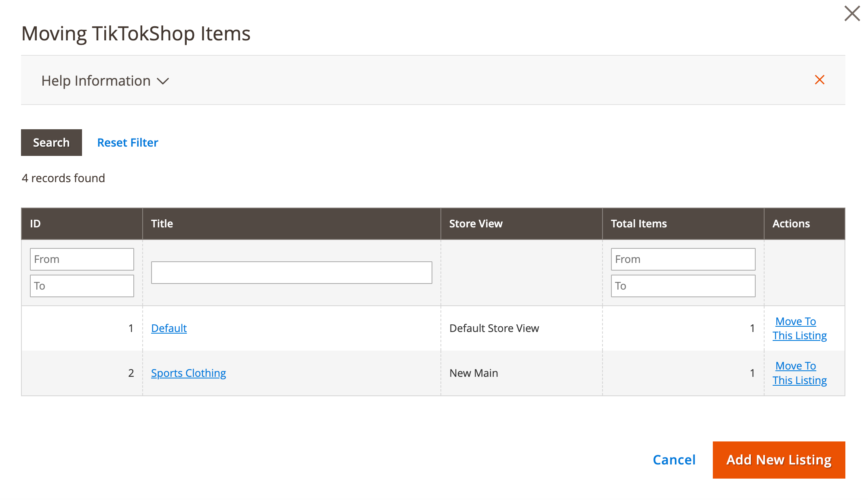Sort by the Total Items column header
This screenshot has width=868, height=500.
(638, 223)
